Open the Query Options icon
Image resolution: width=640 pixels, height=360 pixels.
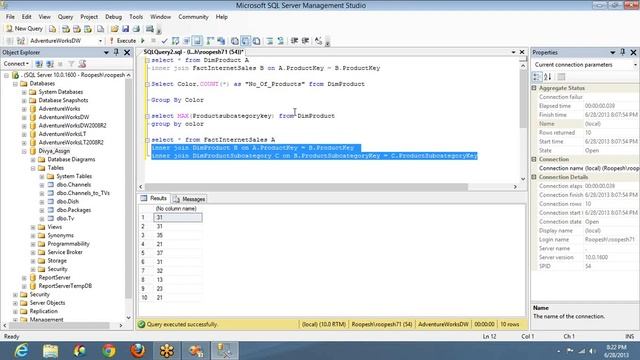pyautogui.click(x=187, y=41)
